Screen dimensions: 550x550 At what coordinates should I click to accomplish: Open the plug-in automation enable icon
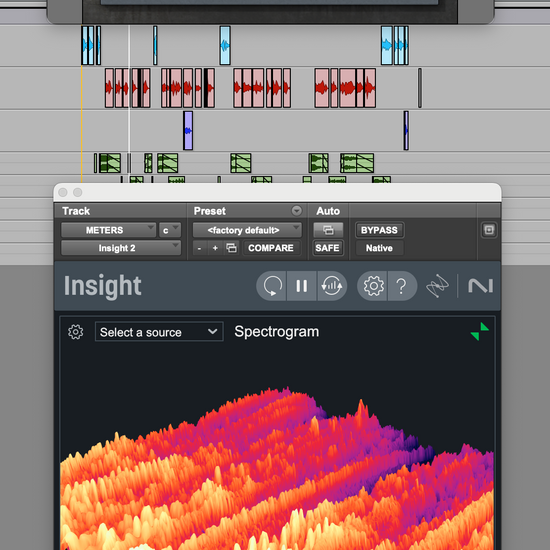(x=328, y=230)
